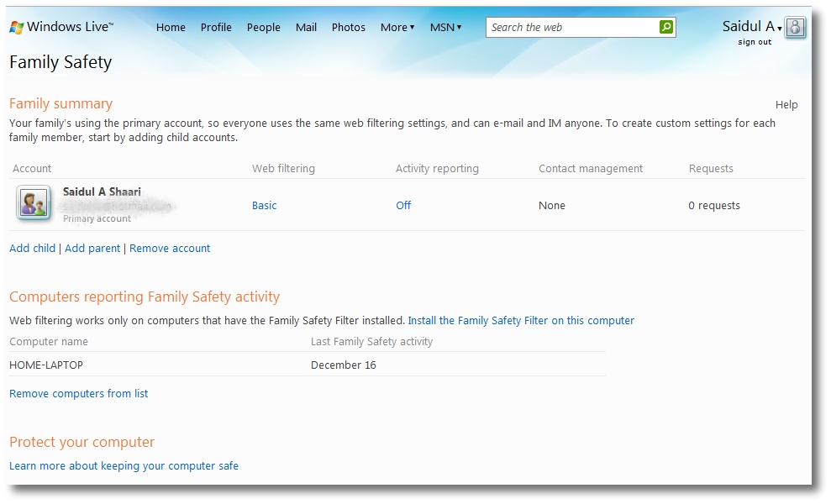Click the Windows Live logo
The image size is (831, 504).
(61, 27)
